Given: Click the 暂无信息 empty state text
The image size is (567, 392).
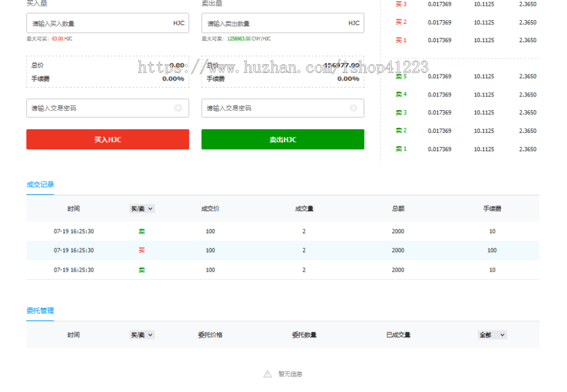Looking at the screenshot, I should [x=290, y=374].
